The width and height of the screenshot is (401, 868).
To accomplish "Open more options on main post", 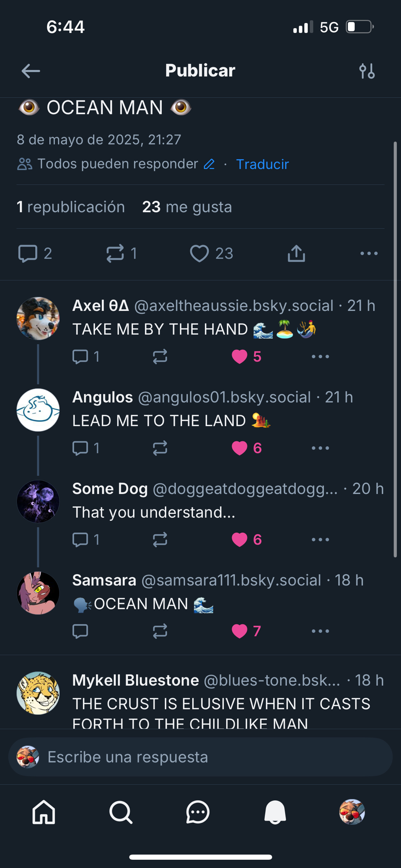I will (x=369, y=253).
